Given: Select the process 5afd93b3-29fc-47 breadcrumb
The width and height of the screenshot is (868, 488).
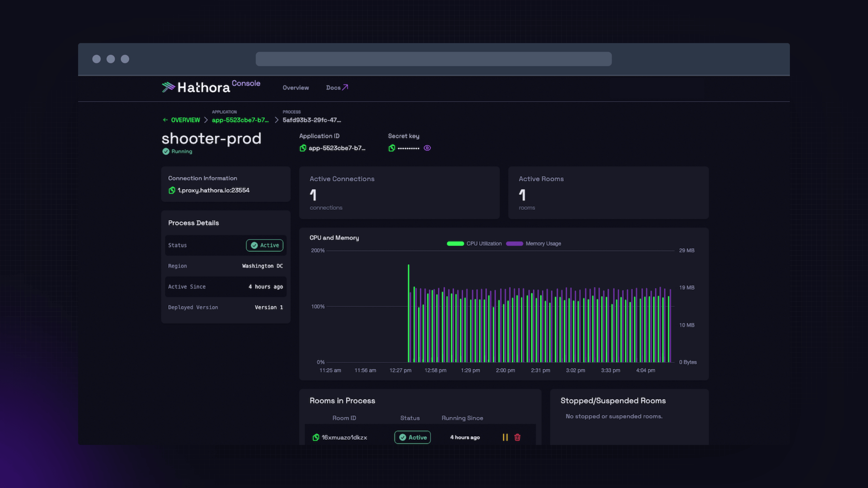Looking at the screenshot, I should coord(312,120).
